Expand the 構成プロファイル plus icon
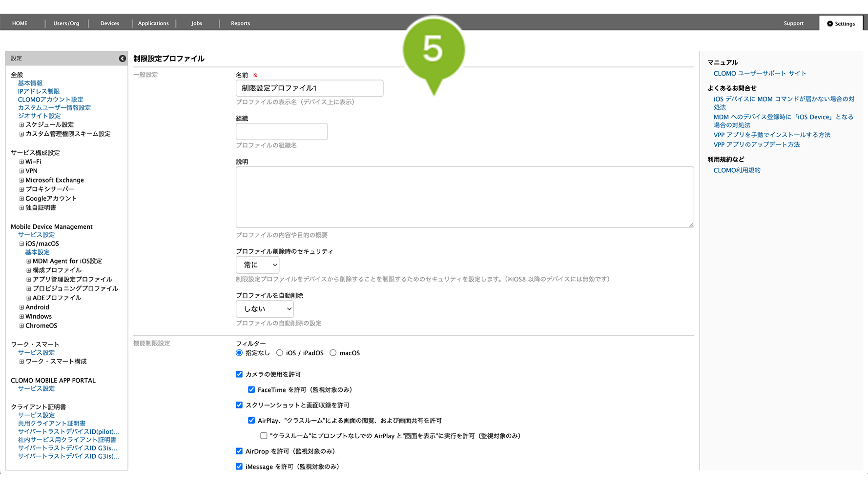 (29, 270)
